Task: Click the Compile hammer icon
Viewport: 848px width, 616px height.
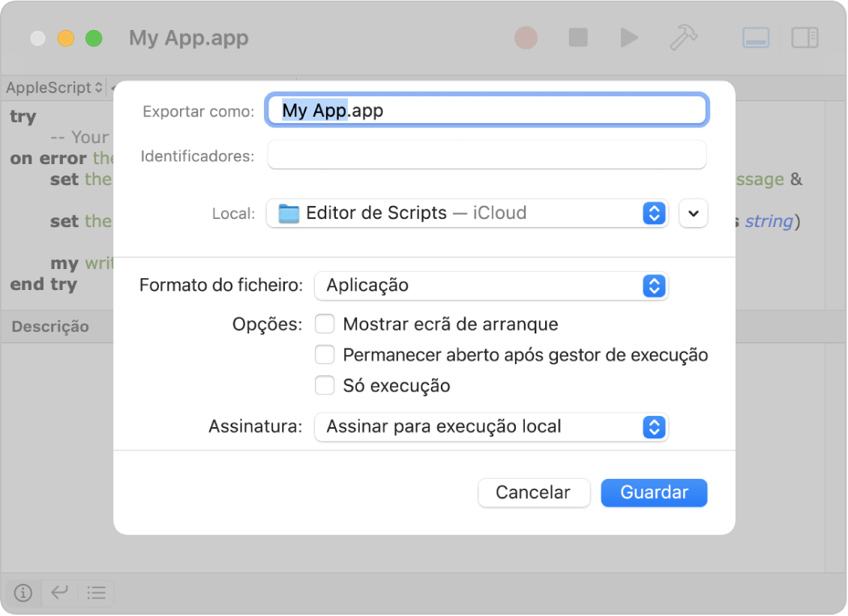Action: click(682, 38)
